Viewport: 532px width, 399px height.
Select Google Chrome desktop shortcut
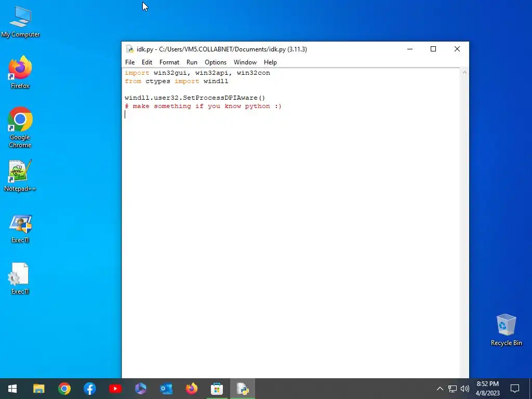click(20, 127)
